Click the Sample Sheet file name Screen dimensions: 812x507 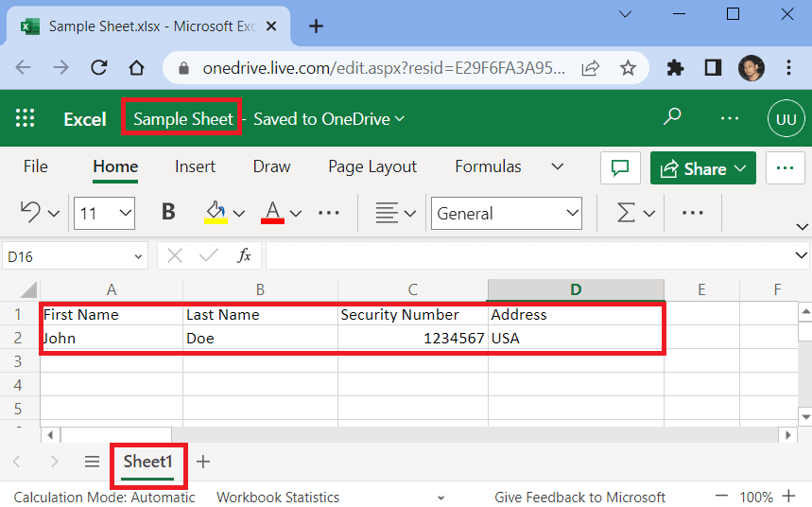[183, 119]
